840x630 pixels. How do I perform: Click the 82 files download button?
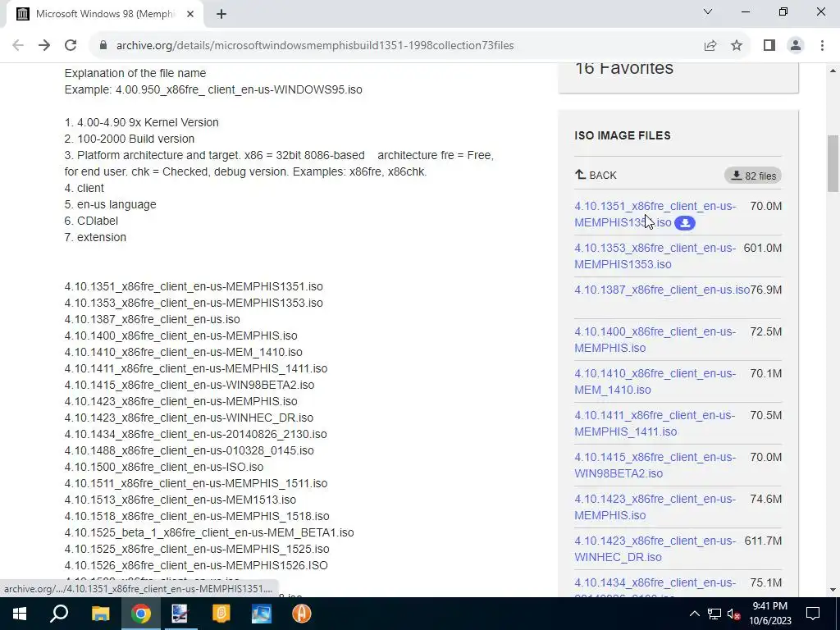pyautogui.click(x=753, y=176)
